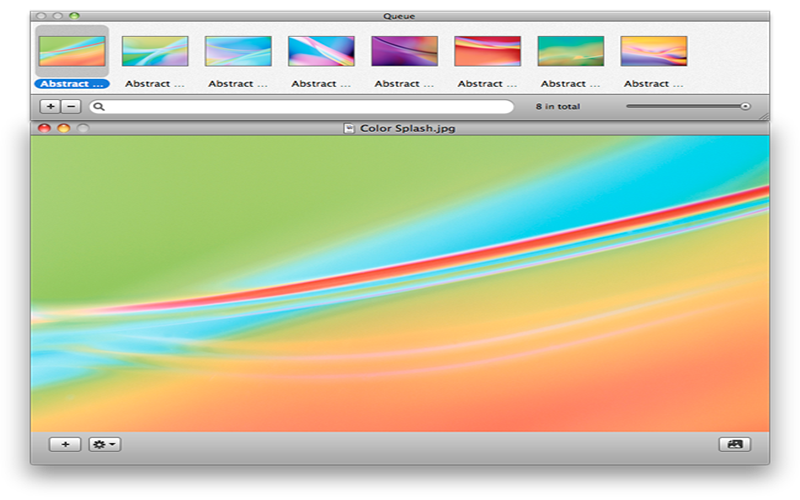The image size is (800, 500).
Task: Focus the search field in the Queue window
Action: pyautogui.click(x=302, y=107)
